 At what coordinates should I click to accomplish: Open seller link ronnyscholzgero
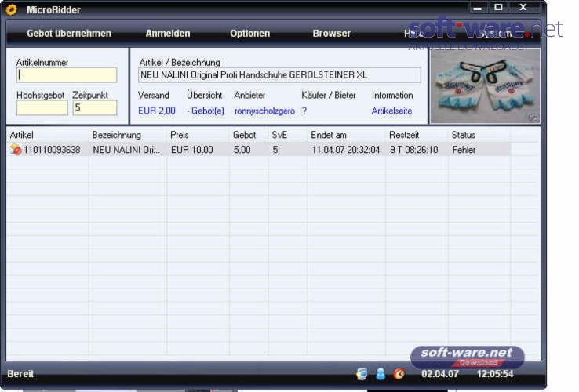(x=264, y=111)
